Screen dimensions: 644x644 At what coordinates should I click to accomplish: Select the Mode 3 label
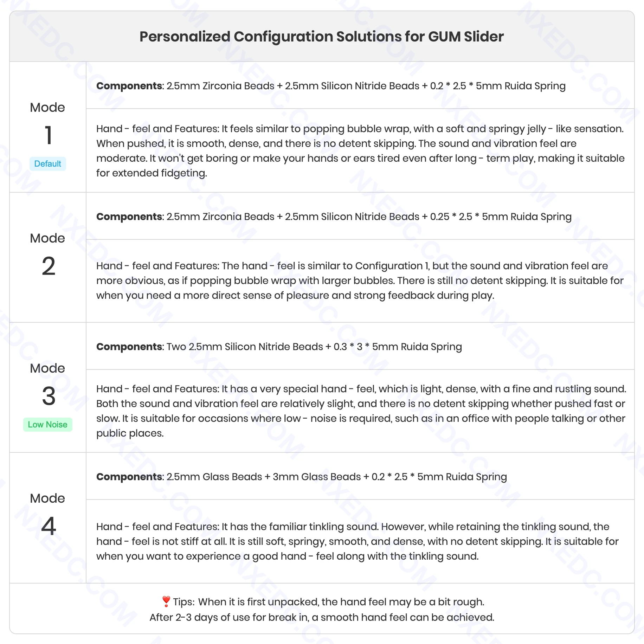[48, 368]
